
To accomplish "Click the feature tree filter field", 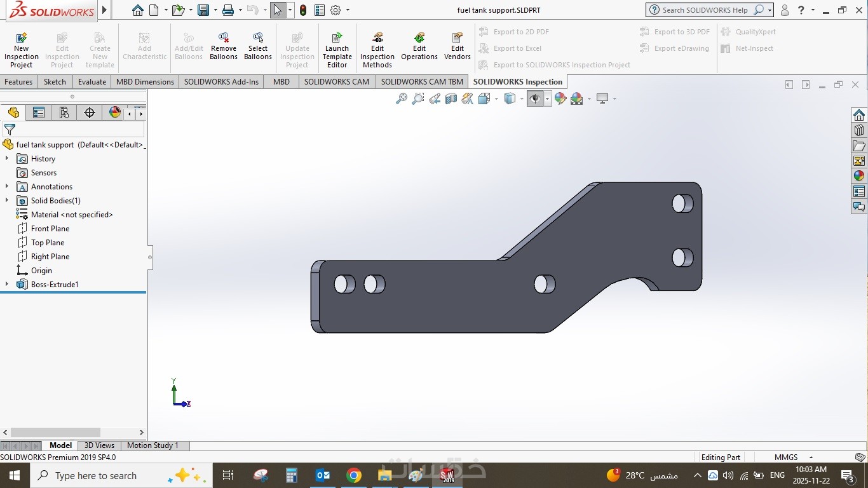I will [73, 130].
